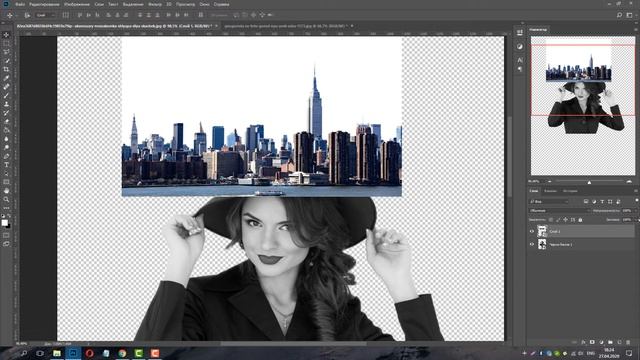The width and height of the screenshot is (640, 360).
Task: Toggle Auto-Select checkbox in options bar
Action: [27, 15]
